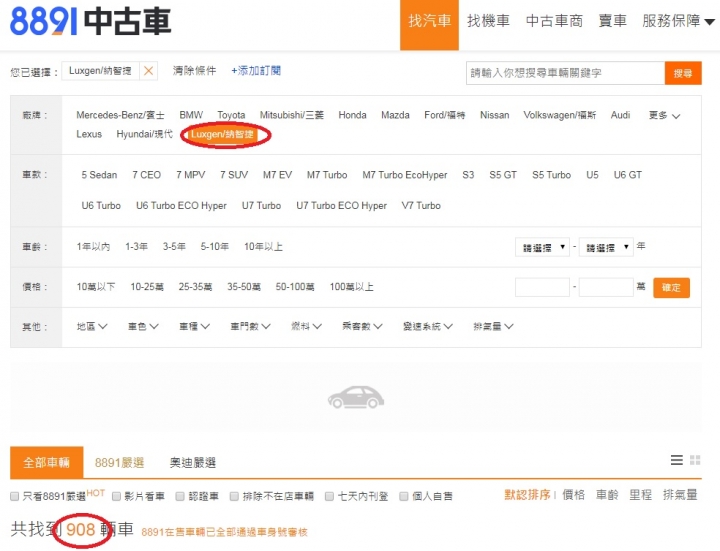
Task: Click the 8891 中古車 logo
Action: click(x=90, y=22)
